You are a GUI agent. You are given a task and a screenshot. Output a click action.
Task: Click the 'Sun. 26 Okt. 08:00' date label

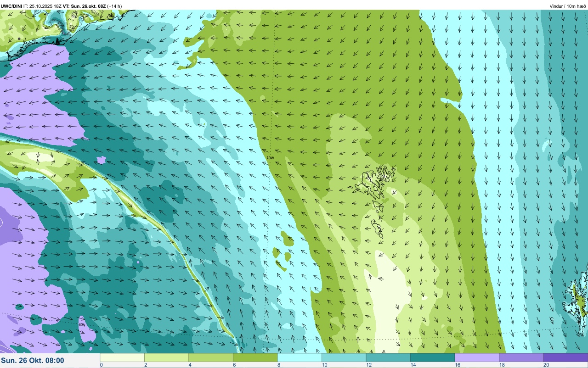point(33,361)
